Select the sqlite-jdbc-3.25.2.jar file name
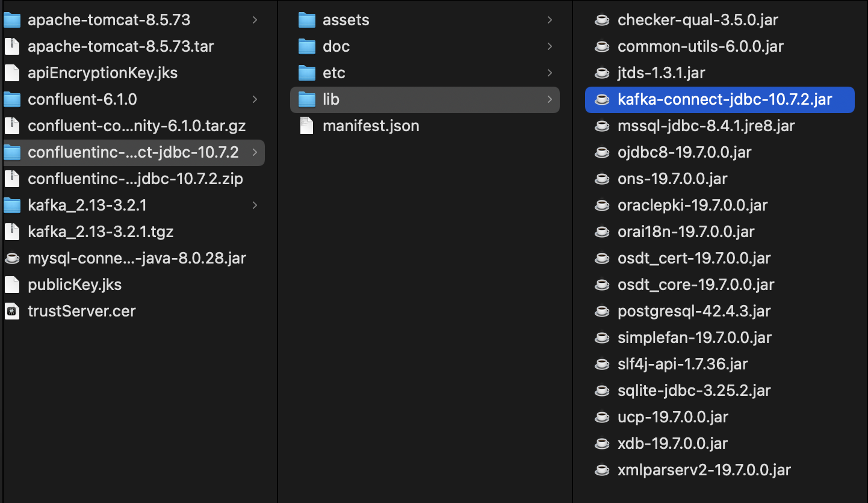868x503 pixels. pos(694,390)
